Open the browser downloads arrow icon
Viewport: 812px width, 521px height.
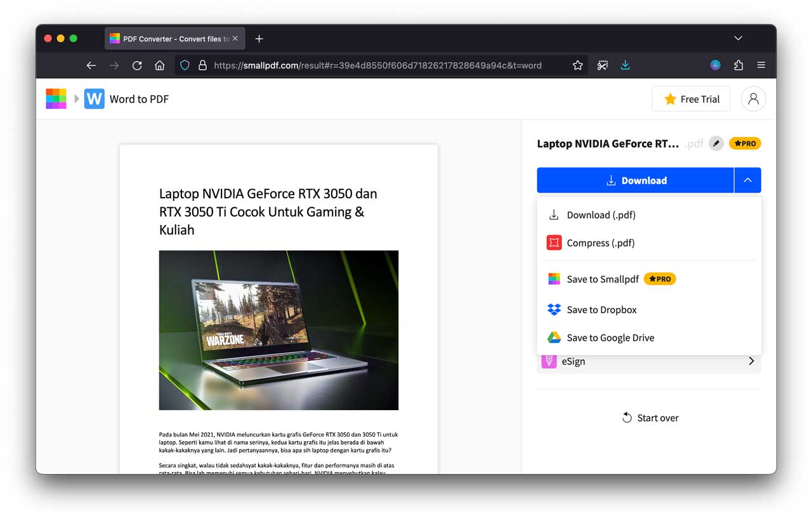(625, 65)
